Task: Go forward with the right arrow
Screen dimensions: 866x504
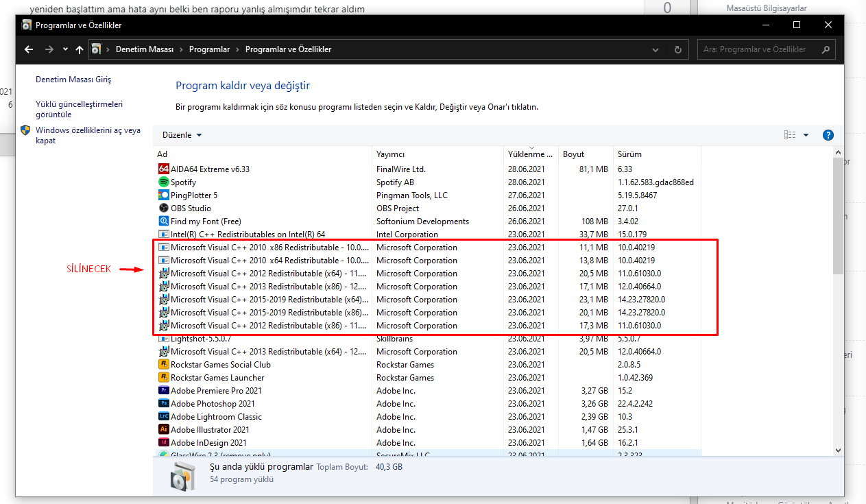Action: point(49,49)
